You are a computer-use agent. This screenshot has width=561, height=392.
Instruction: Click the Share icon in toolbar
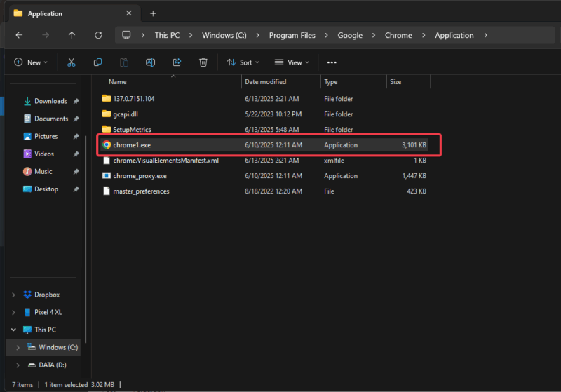177,62
